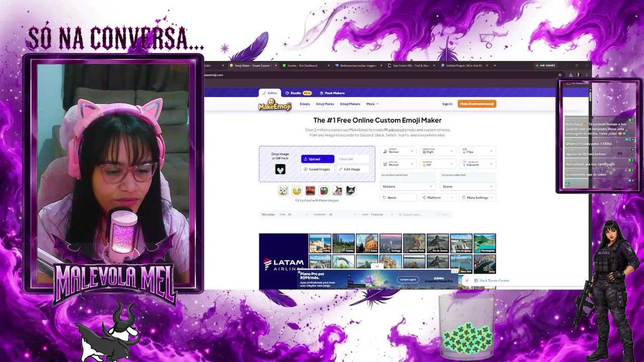Select the red-faced man sample image

310,191
